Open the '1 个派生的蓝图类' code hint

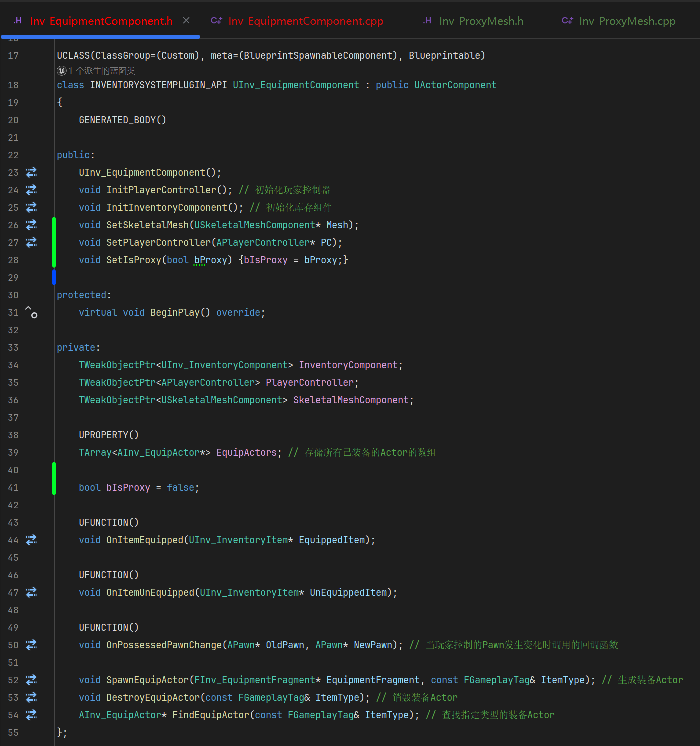pos(102,71)
